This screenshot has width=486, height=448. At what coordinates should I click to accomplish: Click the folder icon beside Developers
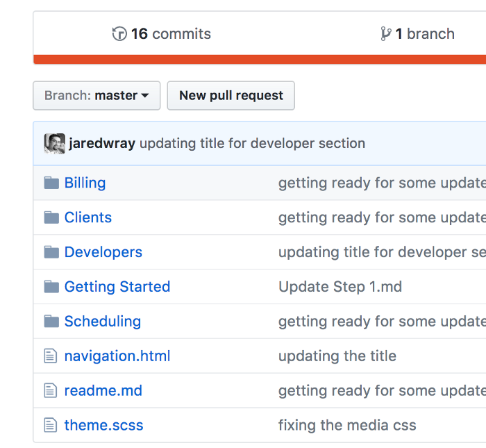(51, 252)
